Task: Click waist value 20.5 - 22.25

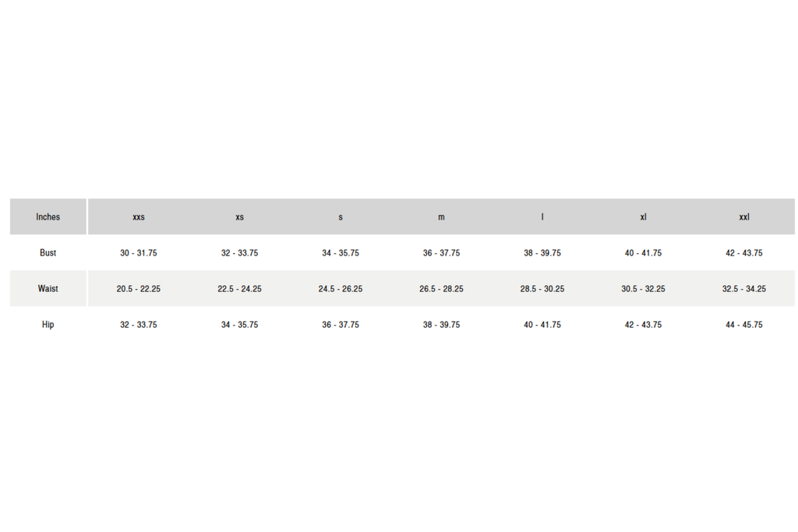Action: pyautogui.click(x=139, y=289)
